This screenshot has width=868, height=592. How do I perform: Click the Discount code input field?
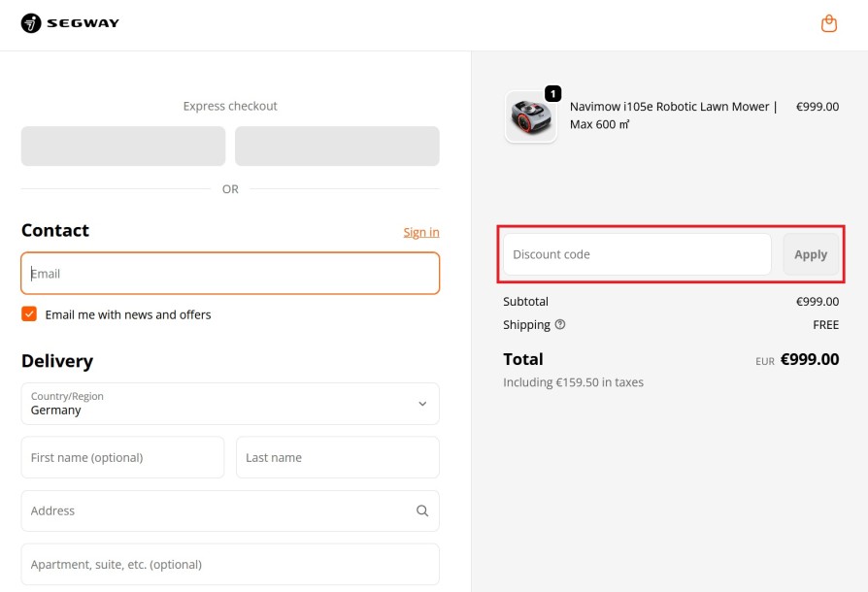point(637,254)
